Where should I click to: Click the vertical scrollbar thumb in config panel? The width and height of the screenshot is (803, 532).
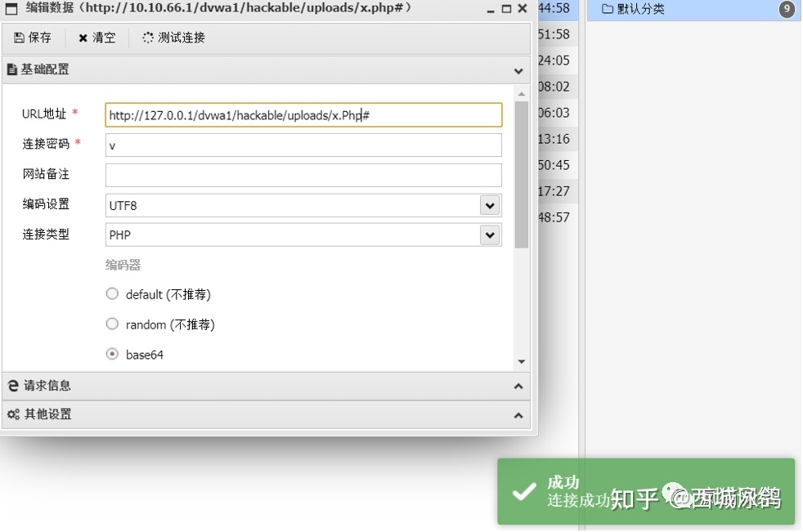522,175
